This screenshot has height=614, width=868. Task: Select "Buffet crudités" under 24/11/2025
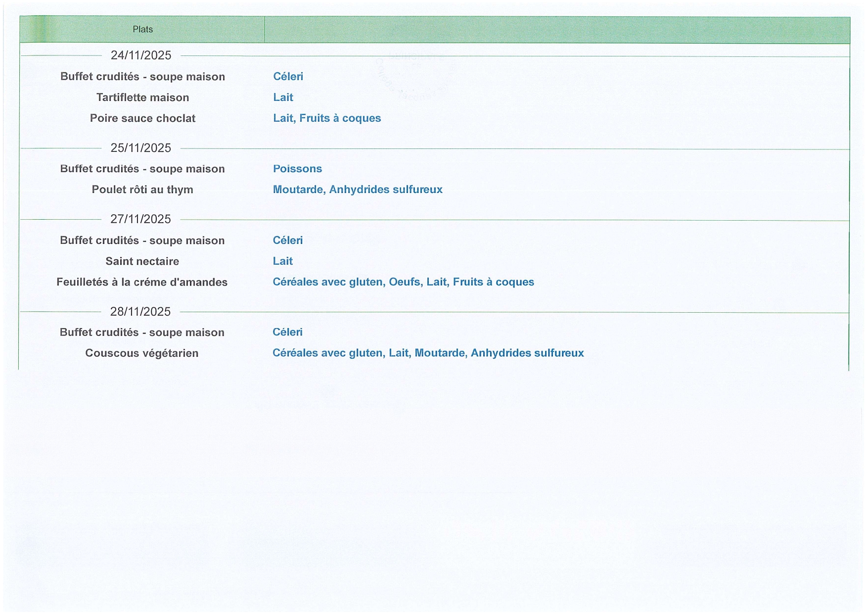click(x=142, y=77)
